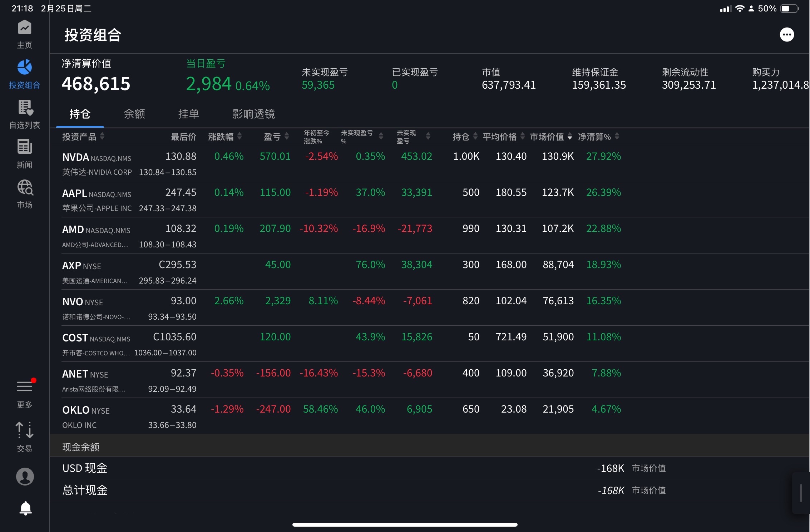Open the notification bell icon
The height and width of the screenshot is (532, 810).
[x=25, y=508]
